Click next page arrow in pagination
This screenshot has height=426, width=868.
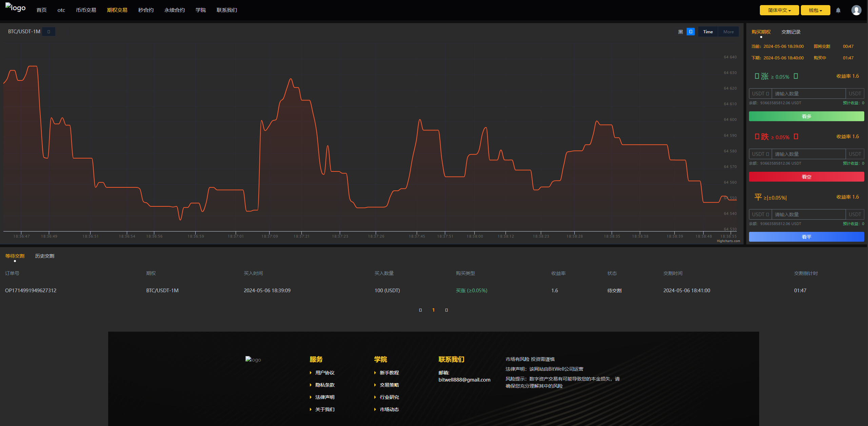(x=447, y=310)
